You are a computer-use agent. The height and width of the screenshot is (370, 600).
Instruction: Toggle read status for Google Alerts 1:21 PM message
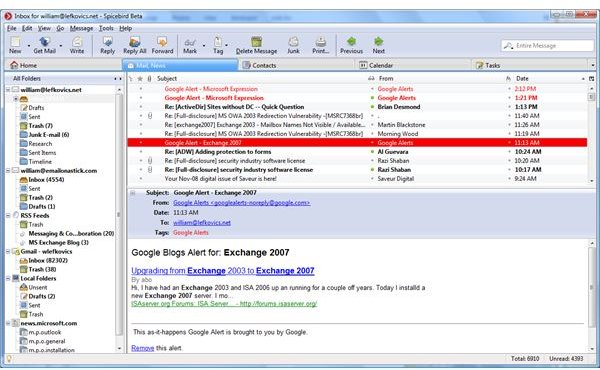[372, 98]
